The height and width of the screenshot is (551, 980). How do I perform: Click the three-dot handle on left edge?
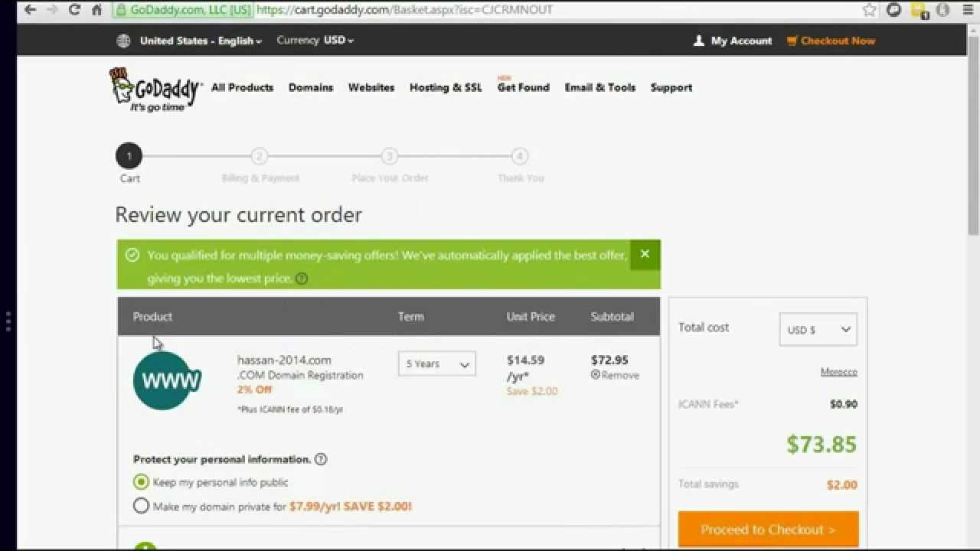(x=8, y=321)
